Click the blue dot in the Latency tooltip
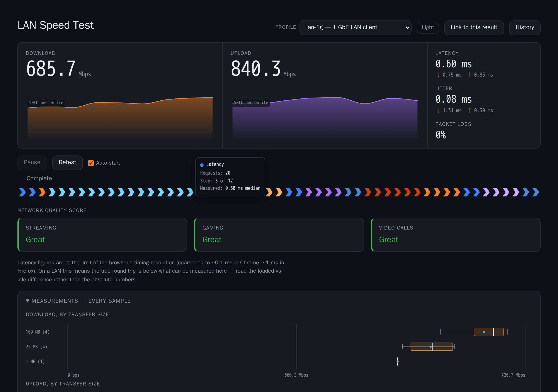The image size is (558, 392). click(202, 165)
